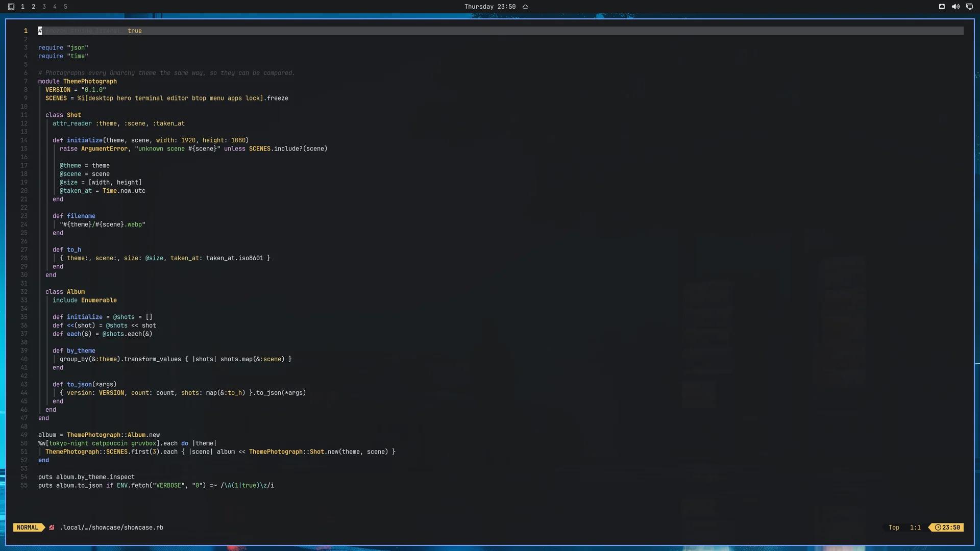Switch to workspace 2
This screenshot has width=980, height=551.
33,7
